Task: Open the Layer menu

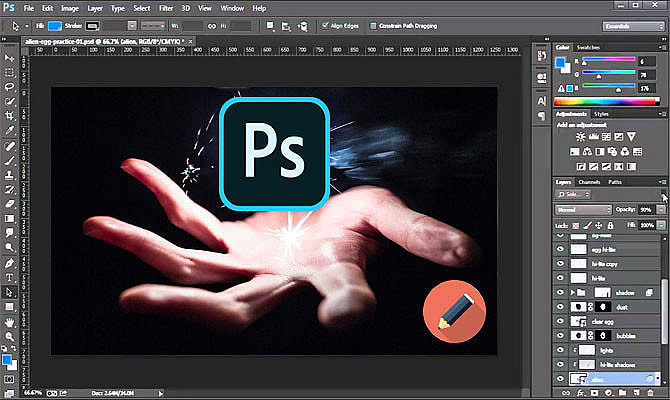Action: [95, 8]
